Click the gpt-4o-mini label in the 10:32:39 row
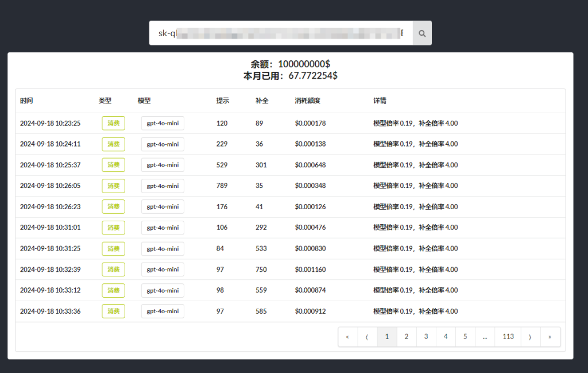 [x=163, y=270]
